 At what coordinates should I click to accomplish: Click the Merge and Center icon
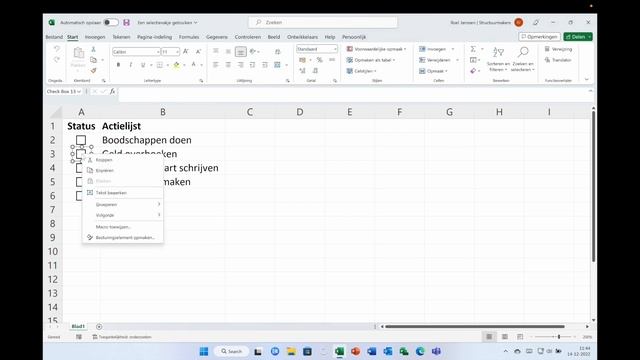pos(278,64)
